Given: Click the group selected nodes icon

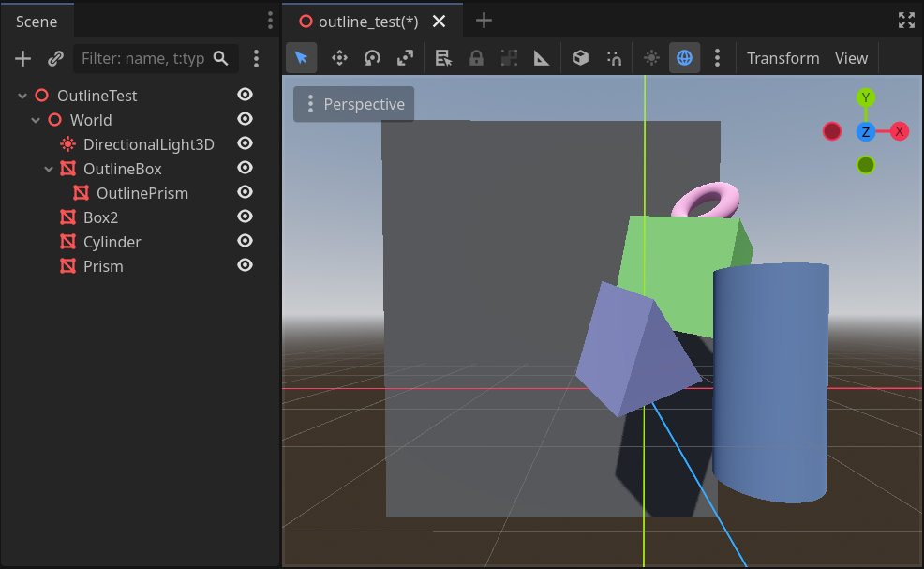Looking at the screenshot, I should [509, 58].
